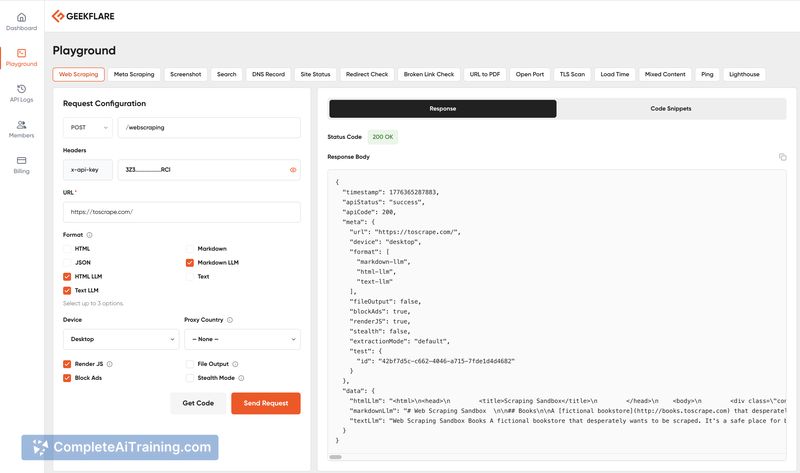Show the Response panel tab
This screenshot has height=473, width=800.
443,109
